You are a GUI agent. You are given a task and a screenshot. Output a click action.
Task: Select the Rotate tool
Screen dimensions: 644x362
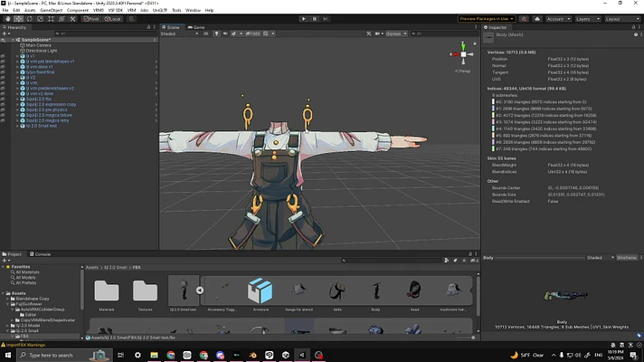tap(30, 18)
